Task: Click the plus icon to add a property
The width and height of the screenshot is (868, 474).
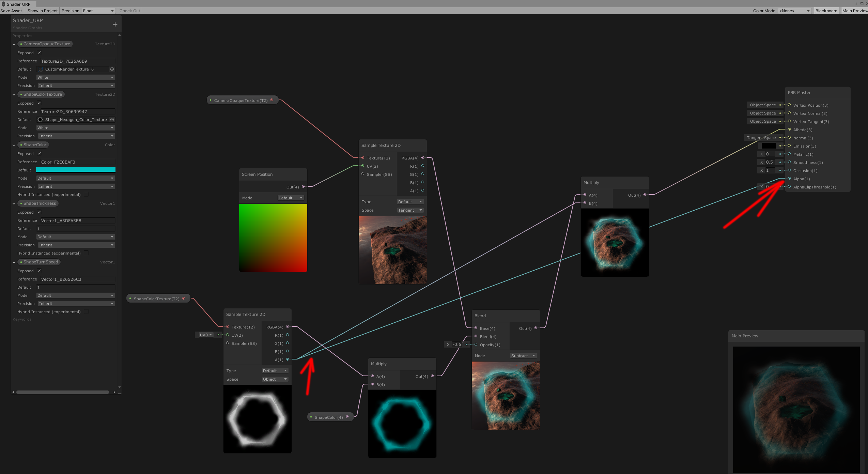Action: tap(115, 25)
